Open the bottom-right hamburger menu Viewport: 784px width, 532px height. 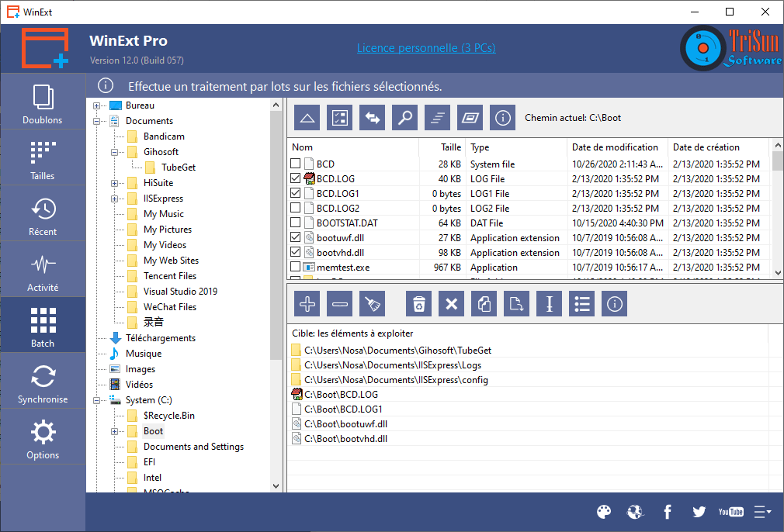762,512
